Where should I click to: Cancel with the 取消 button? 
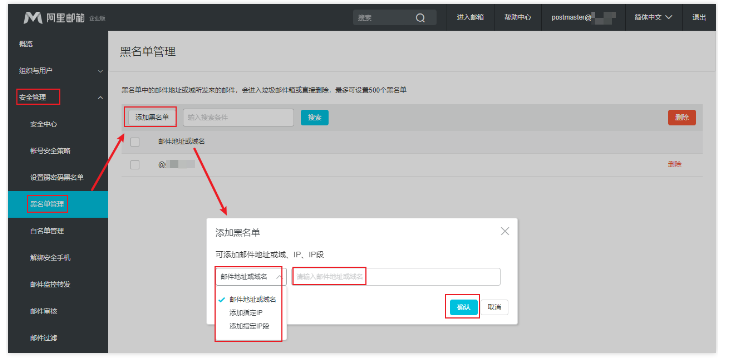[x=494, y=307]
